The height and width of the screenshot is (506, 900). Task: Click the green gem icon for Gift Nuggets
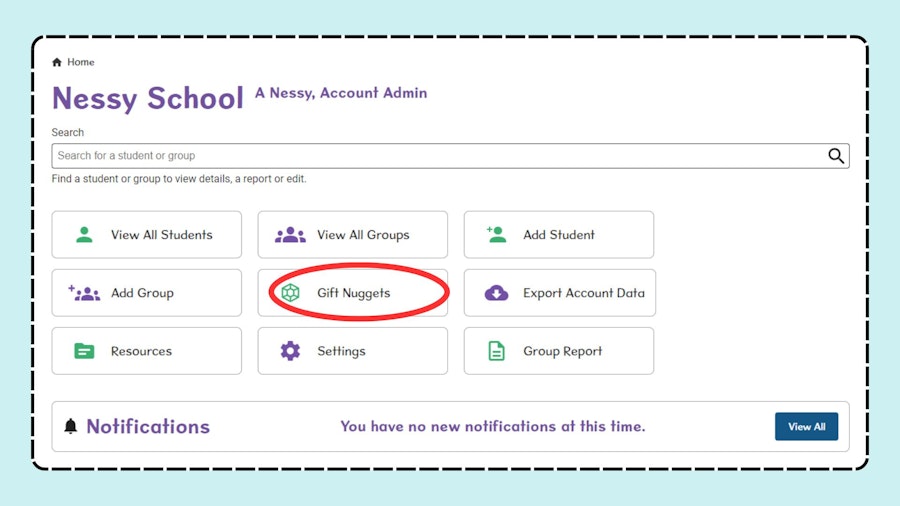290,293
